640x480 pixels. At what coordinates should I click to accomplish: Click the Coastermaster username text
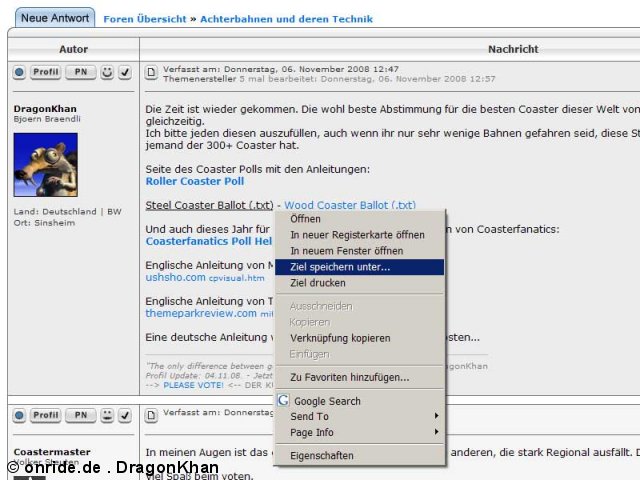pyautogui.click(x=52, y=452)
